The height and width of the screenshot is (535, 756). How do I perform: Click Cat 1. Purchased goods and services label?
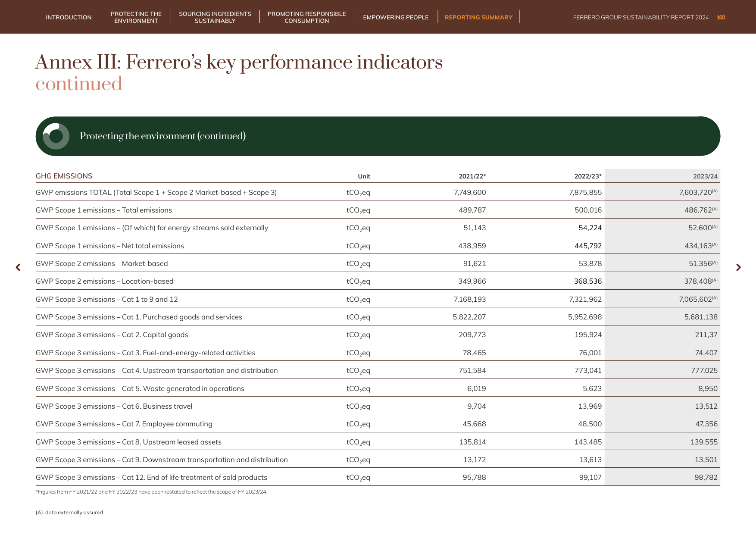[x=139, y=317]
